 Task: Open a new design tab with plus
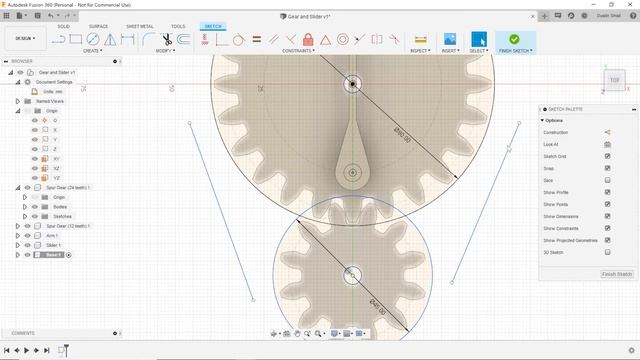pos(544,16)
